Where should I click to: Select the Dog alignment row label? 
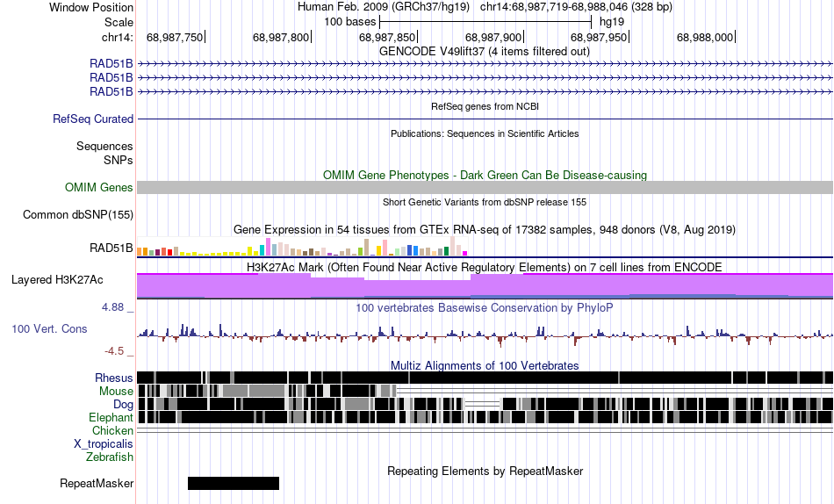[123, 405]
